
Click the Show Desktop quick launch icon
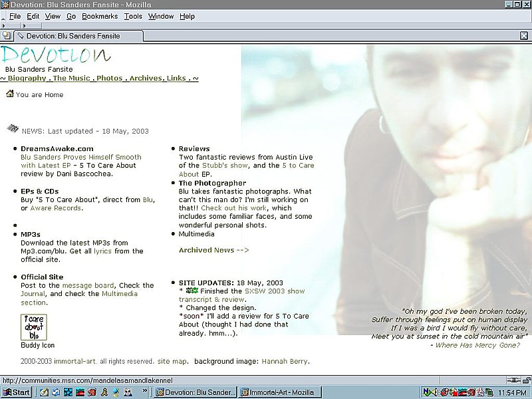tap(56, 392)
